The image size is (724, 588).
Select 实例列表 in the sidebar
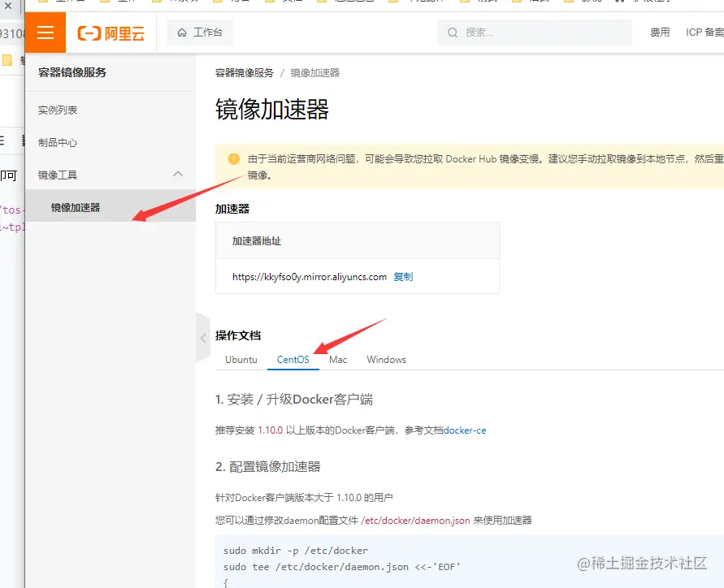(57, 110)
